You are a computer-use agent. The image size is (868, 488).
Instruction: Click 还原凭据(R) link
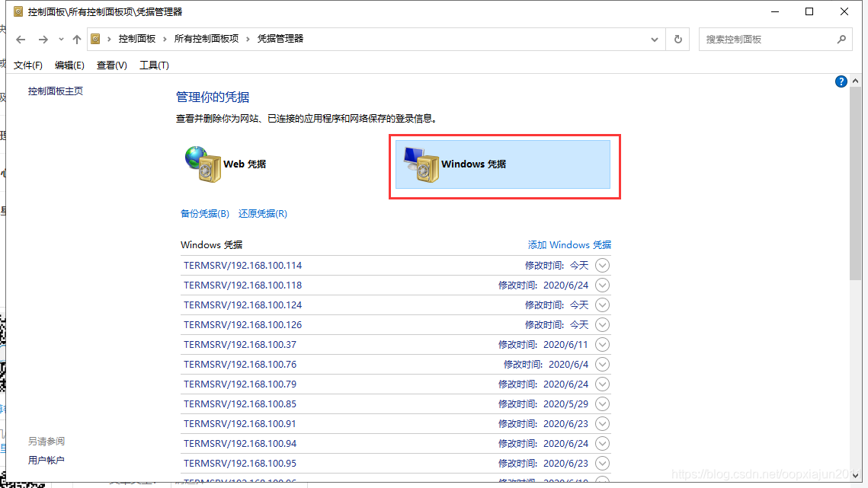pos(262,214)
